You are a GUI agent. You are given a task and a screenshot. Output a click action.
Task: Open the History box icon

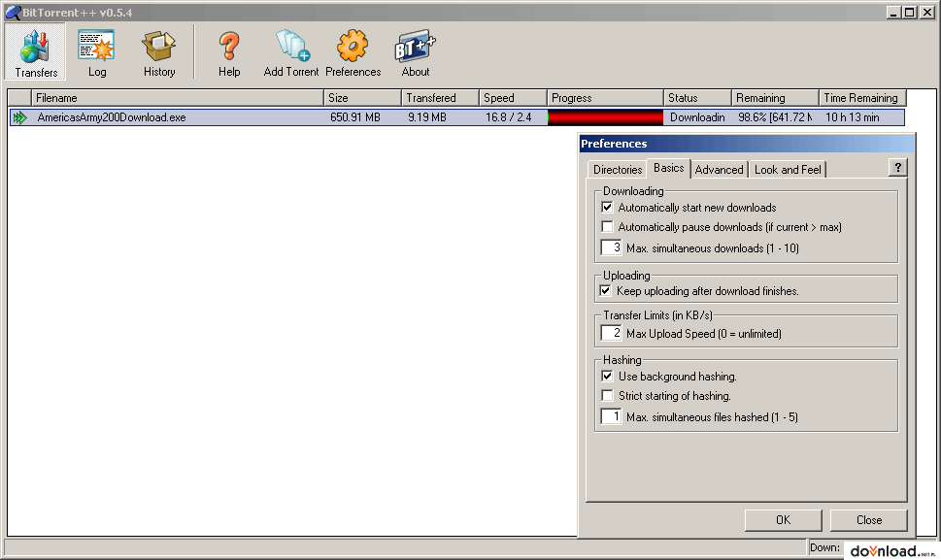click(x=158, y=47)
